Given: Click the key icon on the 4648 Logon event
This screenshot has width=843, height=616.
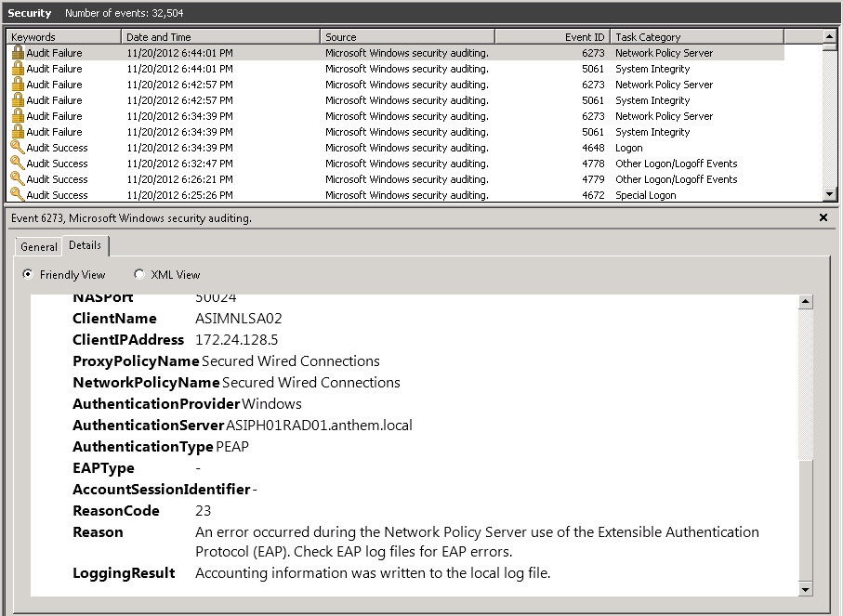Looking at the screenshot, I should point(18,147).
